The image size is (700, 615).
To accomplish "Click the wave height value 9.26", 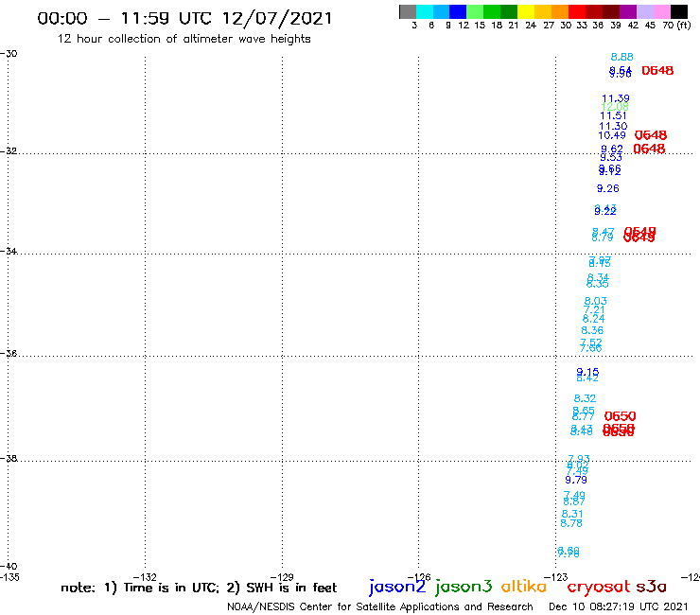I will [608, 188].
